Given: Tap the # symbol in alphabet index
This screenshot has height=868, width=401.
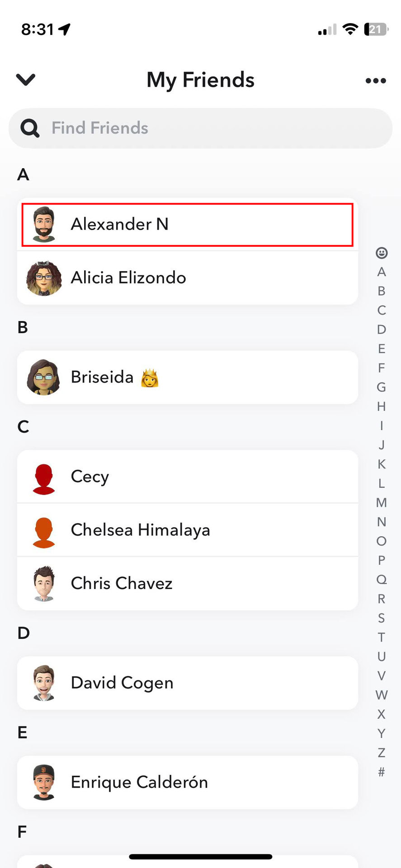Looking at the screenshot, I should tap(382, 772).
